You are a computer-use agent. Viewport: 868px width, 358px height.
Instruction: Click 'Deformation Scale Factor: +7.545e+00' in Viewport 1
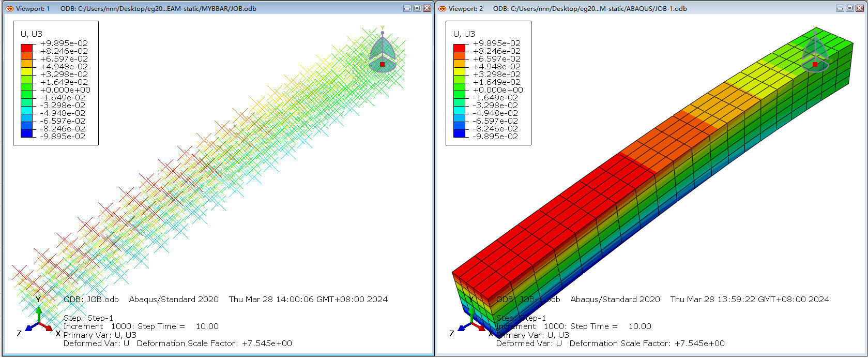(x=215, y=344)
